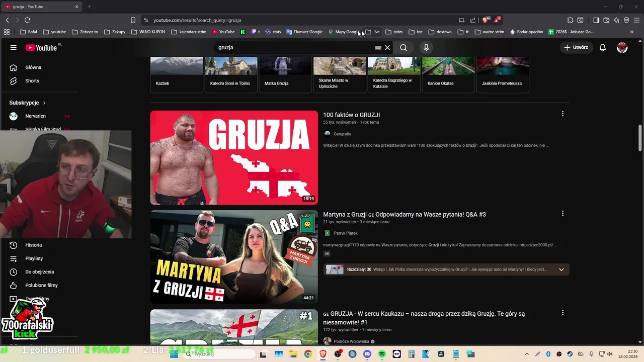Image resolution: width=644 pixels, height=362 pixels.
Task: Close the gruzja - YouTube tab
Action: [77, 7]
